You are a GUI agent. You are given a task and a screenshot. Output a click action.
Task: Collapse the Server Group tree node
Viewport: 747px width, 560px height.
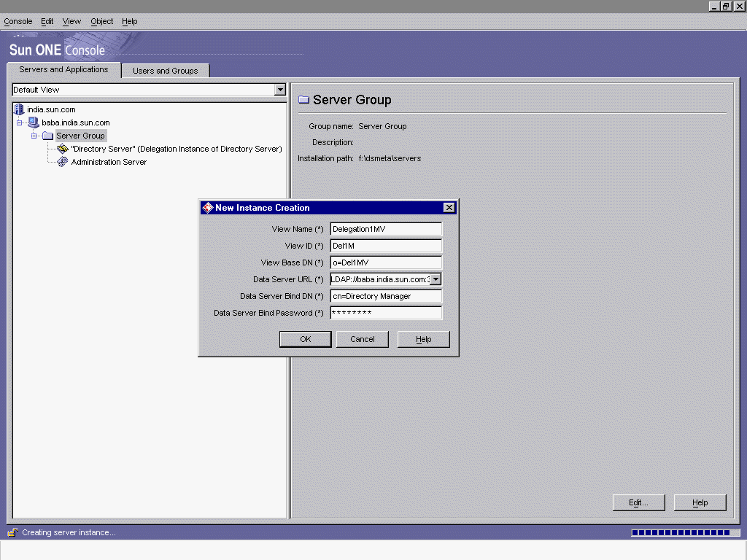pyautogui.click(x=34, y=136)
